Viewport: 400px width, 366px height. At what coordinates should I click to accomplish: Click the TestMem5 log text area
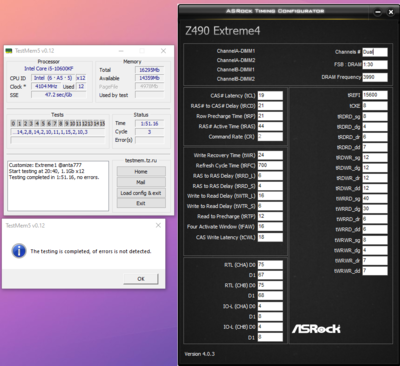pyautogui.click(x=58, y=186)
